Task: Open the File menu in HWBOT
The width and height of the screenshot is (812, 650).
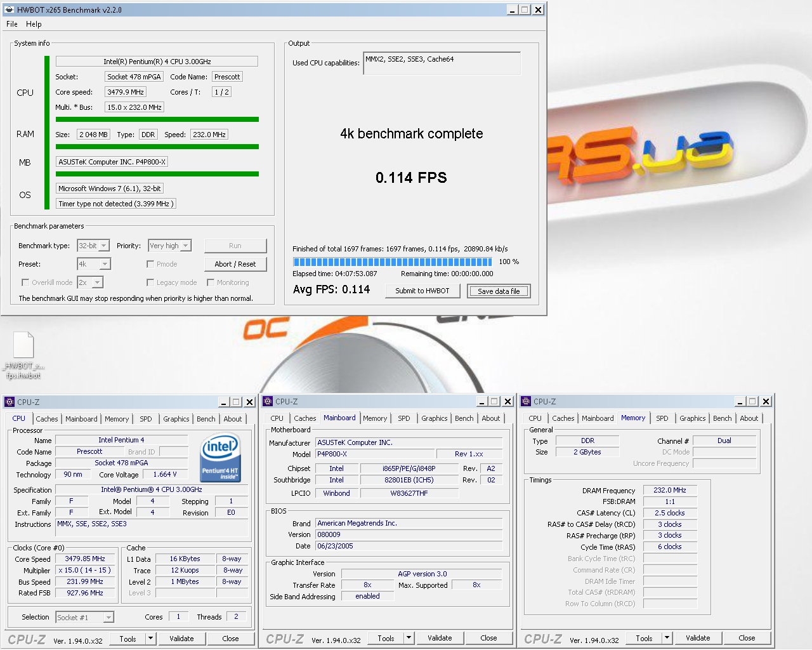Action: point(12,24)
